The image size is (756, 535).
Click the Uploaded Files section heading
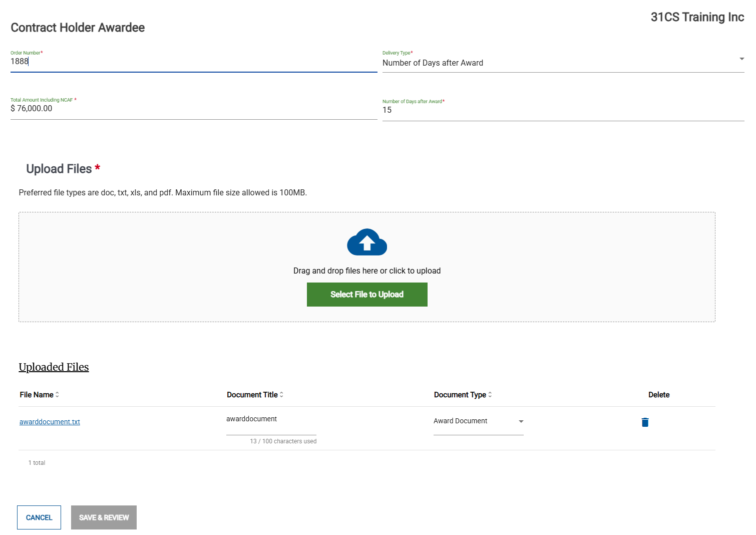click(54, 367)
